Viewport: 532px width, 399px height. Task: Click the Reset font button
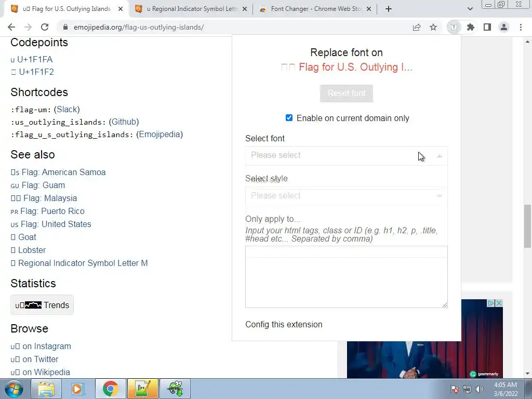pyautogui.click(x=346, y=94)
